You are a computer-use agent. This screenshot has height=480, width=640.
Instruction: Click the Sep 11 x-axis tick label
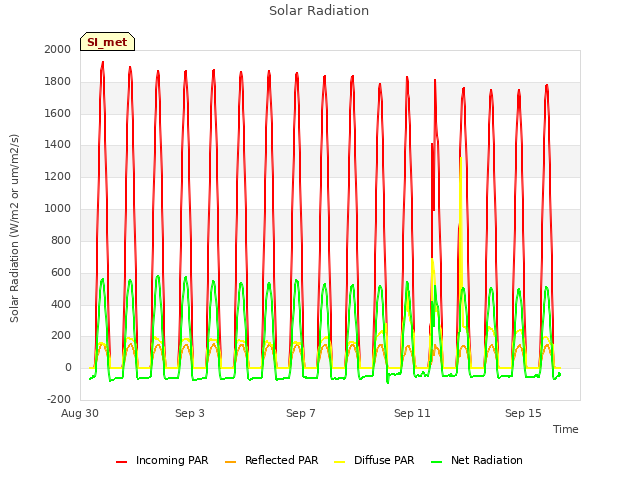pyautogui.click(x=412, y=413)
